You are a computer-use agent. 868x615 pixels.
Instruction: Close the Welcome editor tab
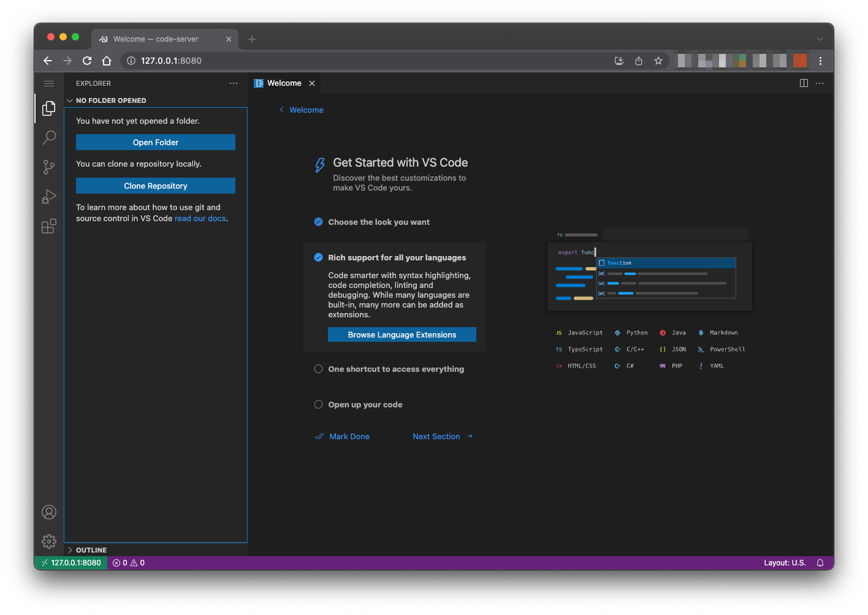coord(312,83)
